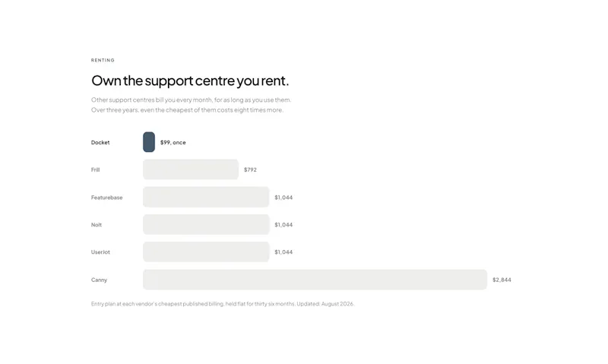Select the Featurebase vendor label
The height and width of the screenshot is (364, 608).
tap(106, 198)
